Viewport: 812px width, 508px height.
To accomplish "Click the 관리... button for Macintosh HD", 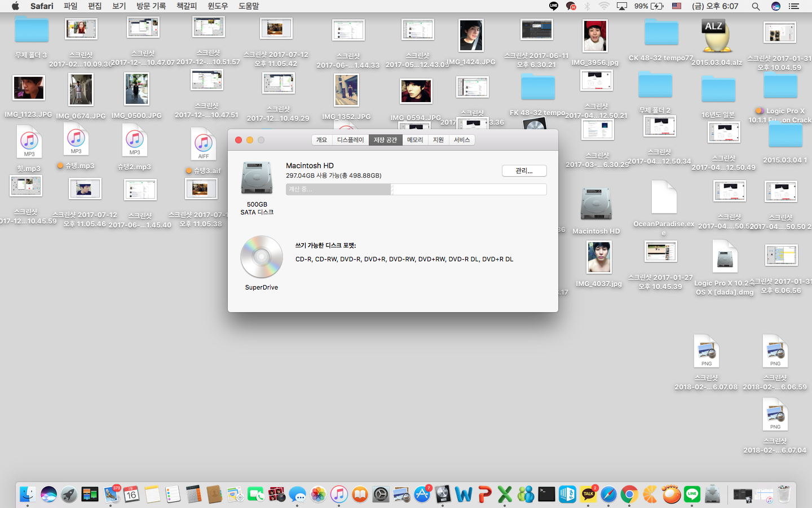I will pos(524,170).
